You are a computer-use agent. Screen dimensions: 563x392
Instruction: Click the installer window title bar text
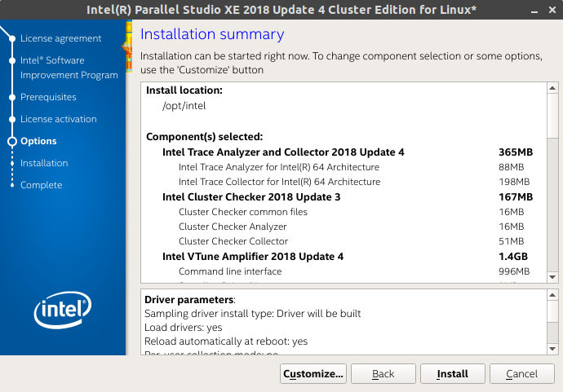tap(281, 10)
